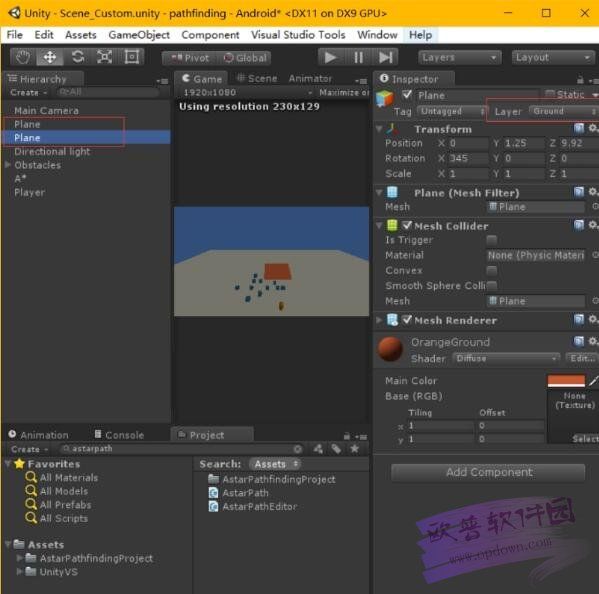599x594 pixels.
Task: Switch to the Animation tab
Action: click(x=38, y=435)
